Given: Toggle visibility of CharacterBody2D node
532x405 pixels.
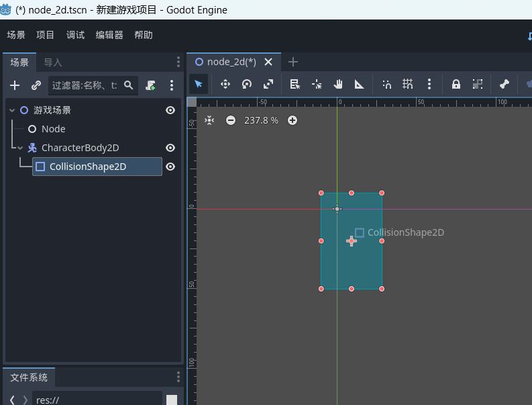Looking at the screenshot, I should click(170, 148).
